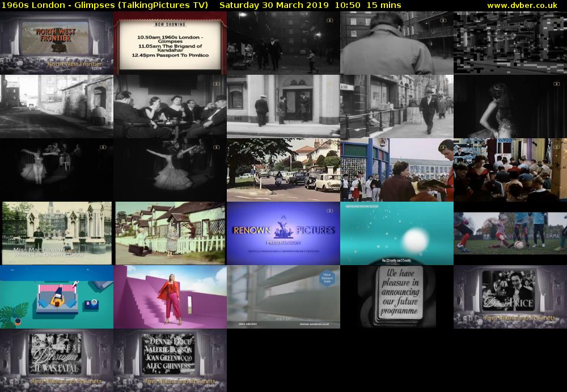This screenshot has height=392, width=567.
Task: Open 'Miss MacTaggart Won't Lie Down' thumbnail
Action: (56, 233)
